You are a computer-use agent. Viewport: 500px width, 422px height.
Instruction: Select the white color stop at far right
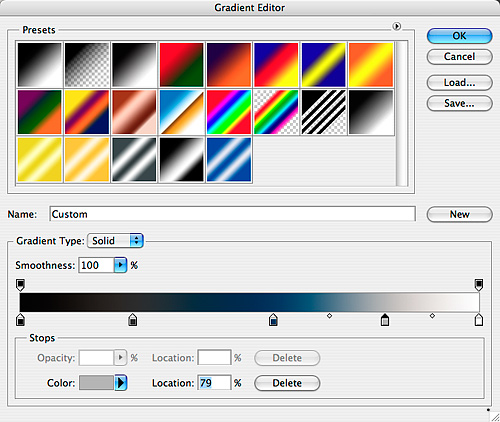coord(479,319)
